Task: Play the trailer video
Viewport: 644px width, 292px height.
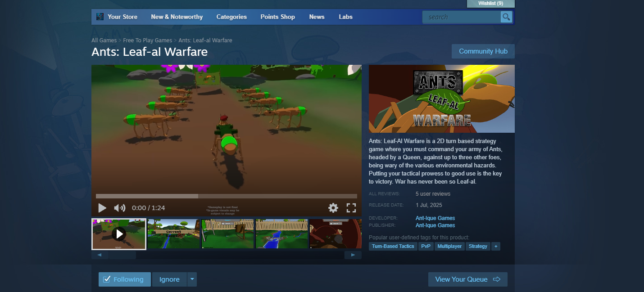Action: pos(102,208)
